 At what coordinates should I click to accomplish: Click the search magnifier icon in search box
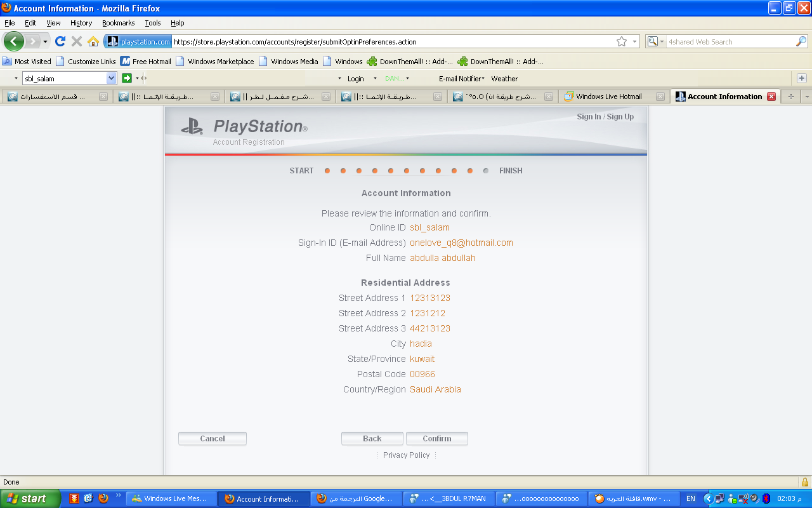coord(801,41)
